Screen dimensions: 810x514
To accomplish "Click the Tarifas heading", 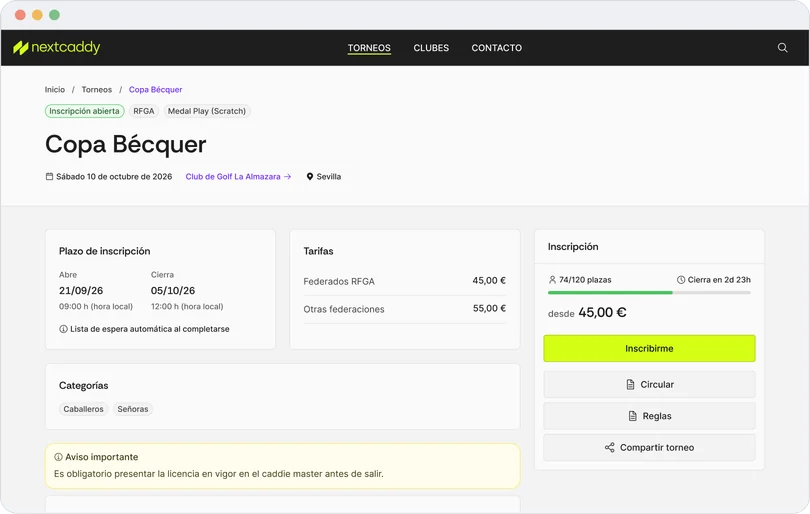I will [318, 251].
